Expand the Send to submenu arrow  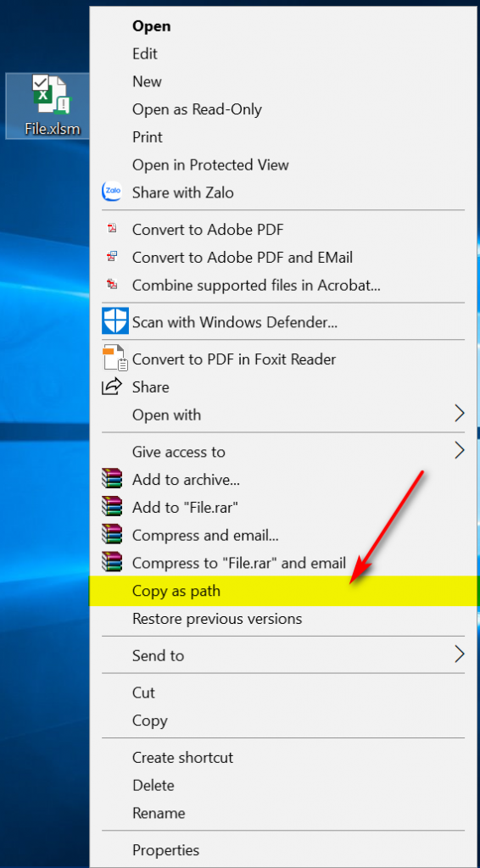[x=459, y=654]
